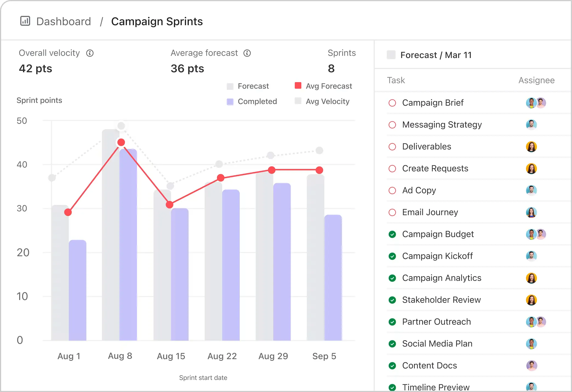Mark Deliverables task as complete
572x392 pixels.
pyautogui.click(x=392, y=147)
